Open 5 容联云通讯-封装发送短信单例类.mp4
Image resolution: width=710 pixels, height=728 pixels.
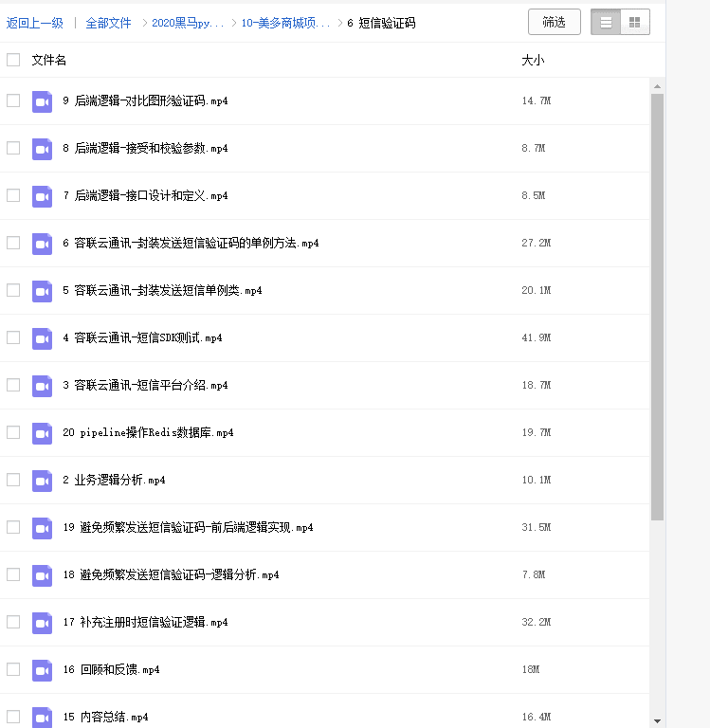[162, 291]
